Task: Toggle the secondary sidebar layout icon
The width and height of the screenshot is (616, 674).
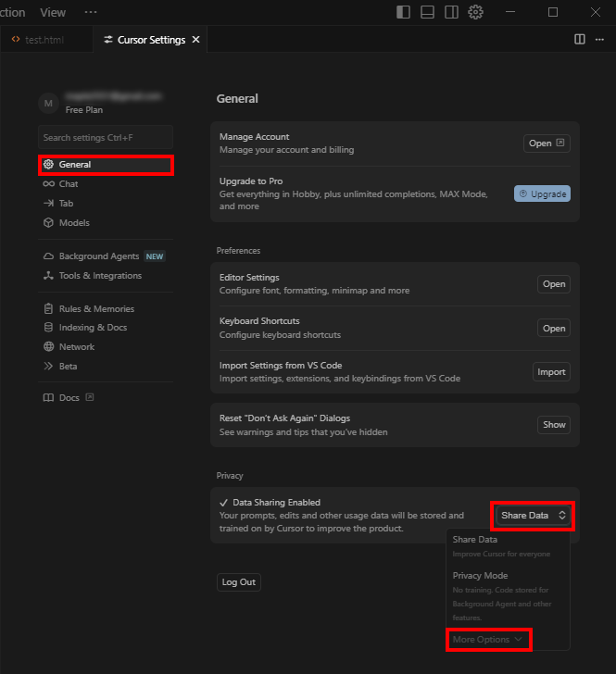Action: pos(451,12)
